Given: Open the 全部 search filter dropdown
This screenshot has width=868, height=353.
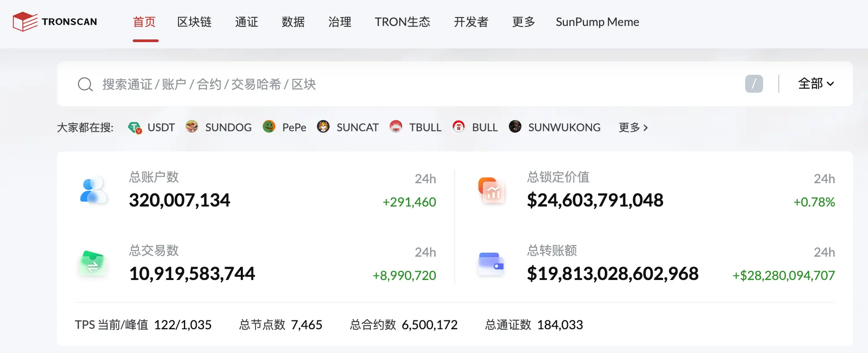Looking at the screenshot, I should click(816, 84).
